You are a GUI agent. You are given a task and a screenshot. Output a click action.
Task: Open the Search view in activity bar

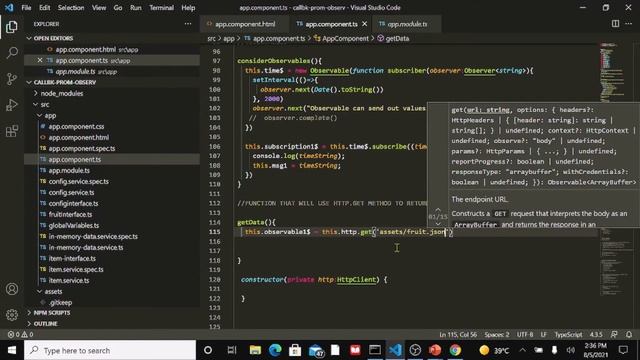pyautogui.click(x=12, y=53)
